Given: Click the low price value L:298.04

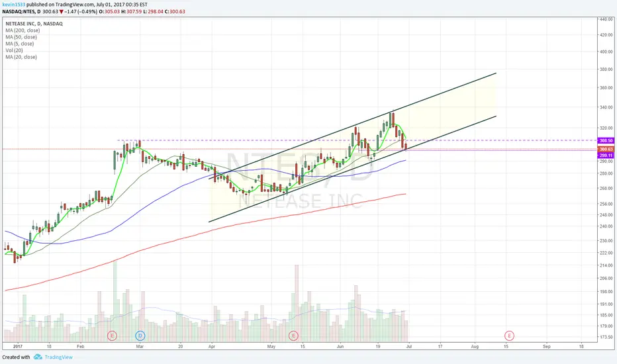Looking at the screenshot, I should pos(153,11).
